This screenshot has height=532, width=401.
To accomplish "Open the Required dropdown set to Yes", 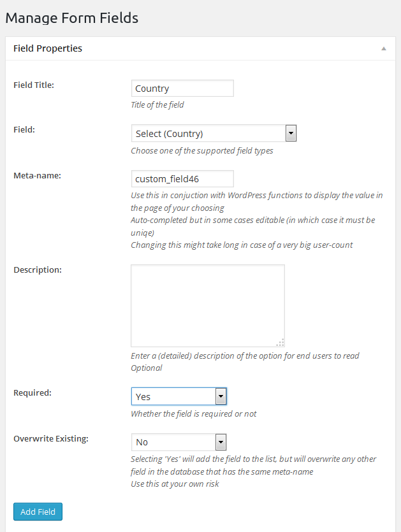I will click(x=173, y=396).
